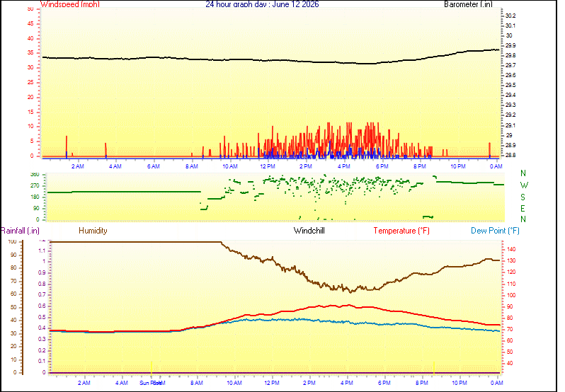Click barometer scale value "28.9"
The image size is (565, 392).
pyautogui.click(x=510, y=145)
